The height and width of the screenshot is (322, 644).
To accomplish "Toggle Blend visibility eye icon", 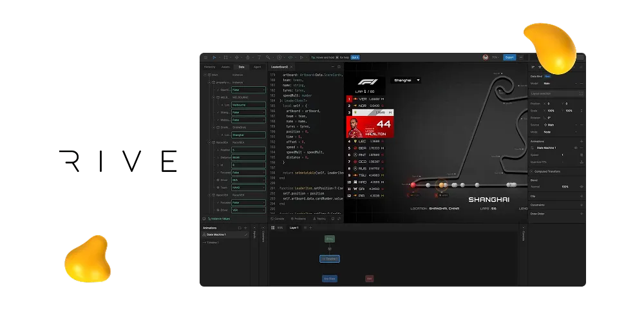I will coord(581,187).
